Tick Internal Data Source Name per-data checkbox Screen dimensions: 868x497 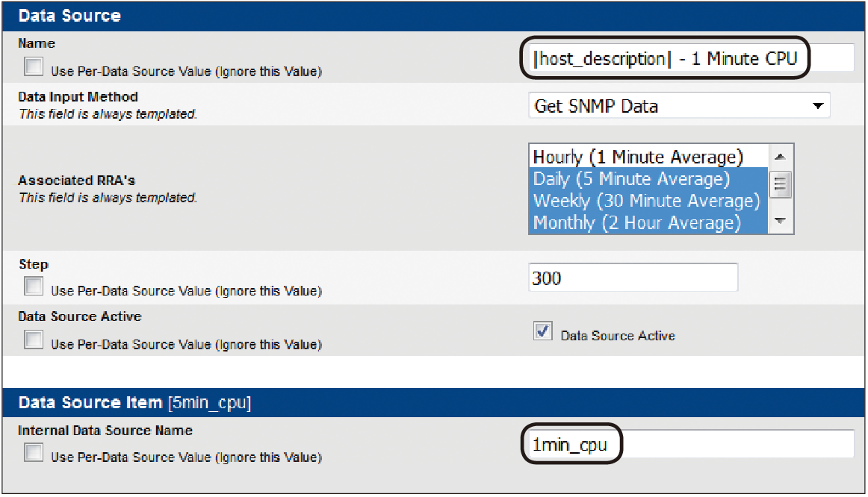pos(34,452)
